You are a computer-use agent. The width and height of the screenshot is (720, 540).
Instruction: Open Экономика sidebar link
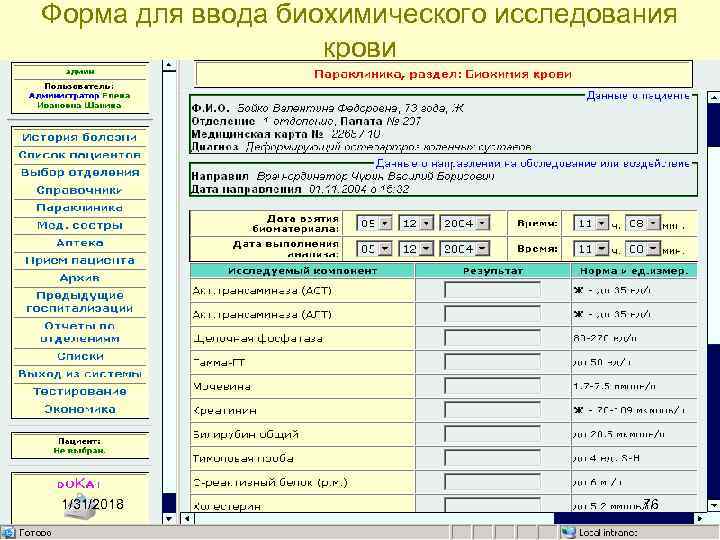(x=79, y=409)
